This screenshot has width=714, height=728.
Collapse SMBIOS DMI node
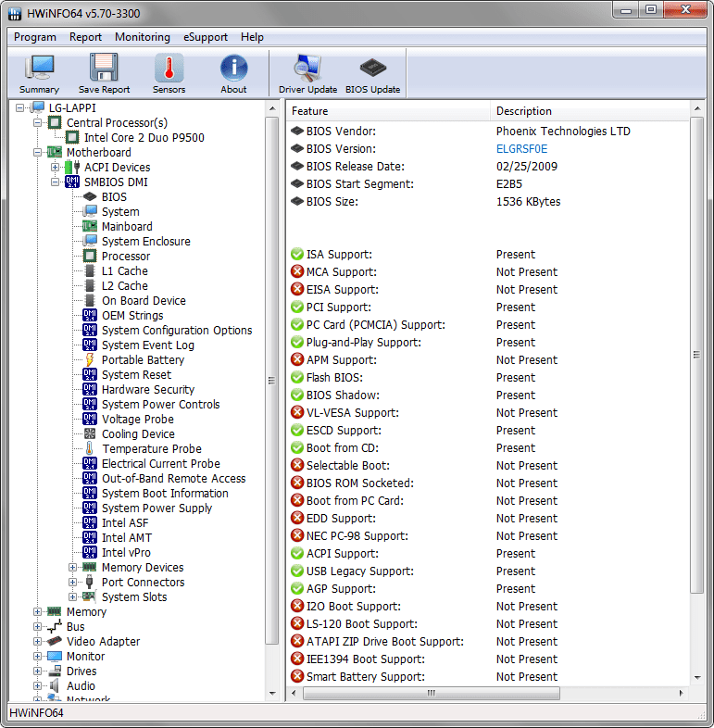56,182
